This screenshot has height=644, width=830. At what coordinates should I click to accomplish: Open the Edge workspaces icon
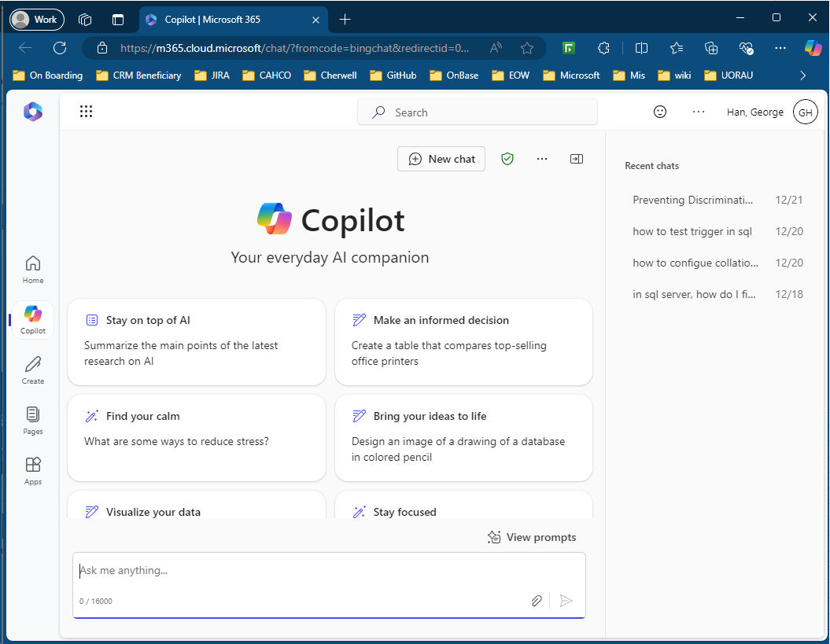coord(85,20)
